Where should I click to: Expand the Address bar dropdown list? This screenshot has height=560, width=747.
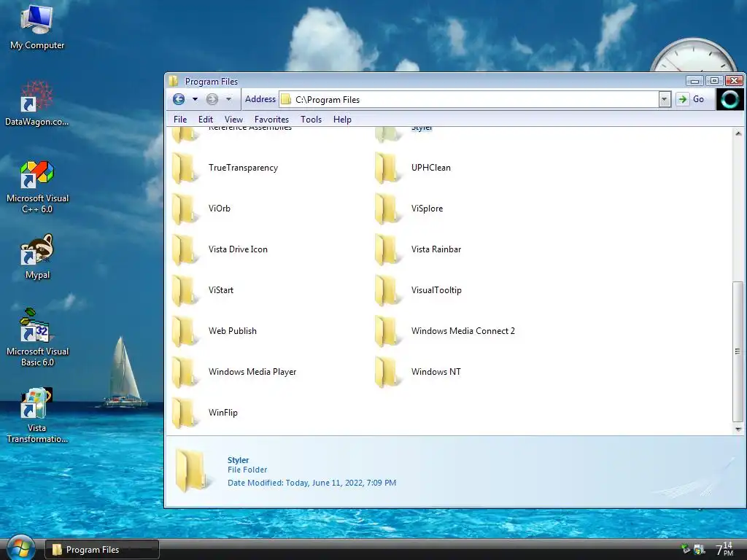tap(665, 99)
